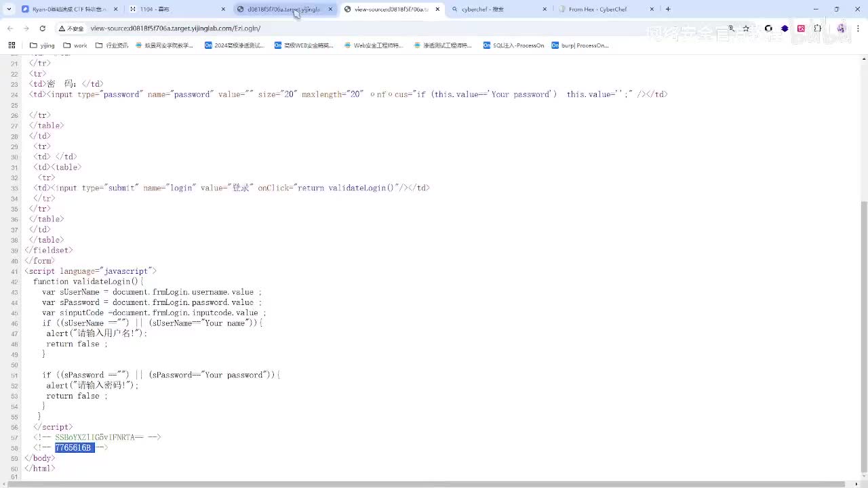The width and height of the screenshot is (868, 488).
Task: Click 'function validateLogin(){' in the source
Action: click(x=88, y=281)
